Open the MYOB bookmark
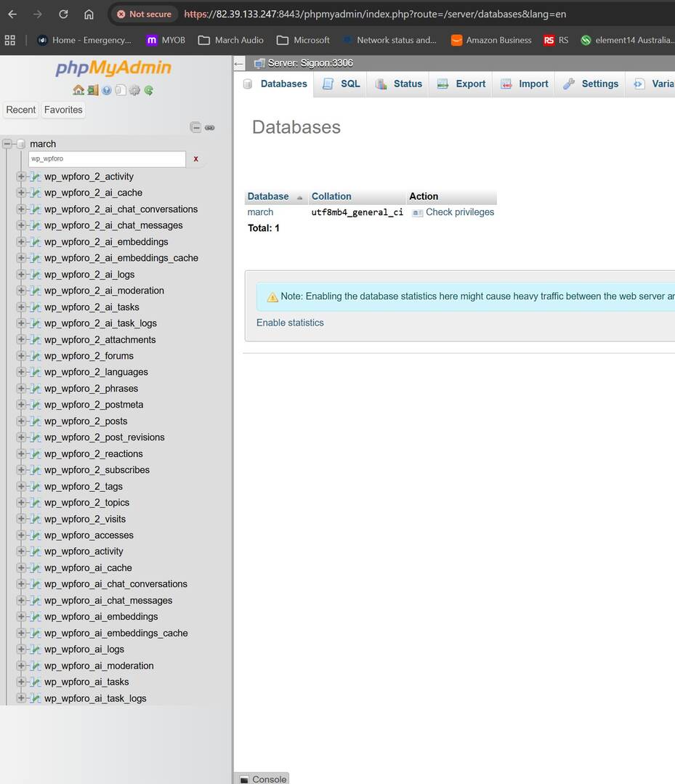The width and height of the screenshot is (675, 784). (x=166, y=40)
